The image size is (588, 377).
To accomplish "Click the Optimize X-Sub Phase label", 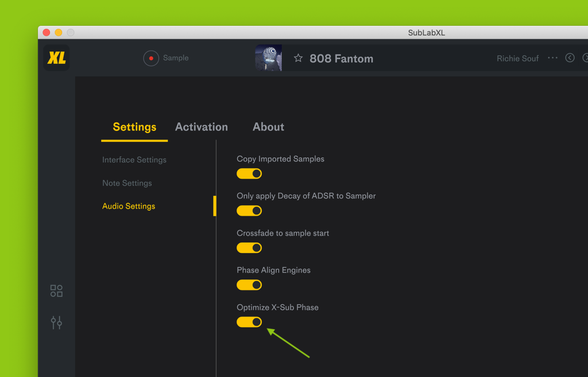I will click(x=277, y=307).
